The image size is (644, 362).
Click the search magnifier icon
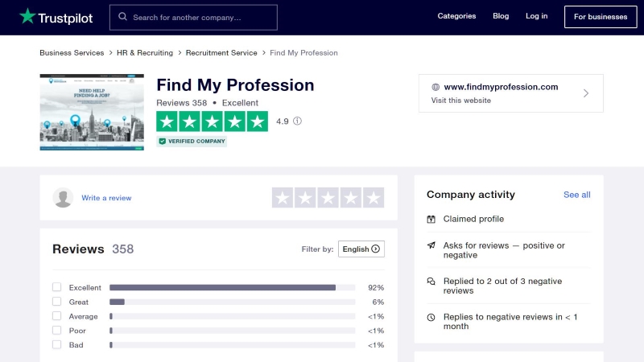coord(122,16)
